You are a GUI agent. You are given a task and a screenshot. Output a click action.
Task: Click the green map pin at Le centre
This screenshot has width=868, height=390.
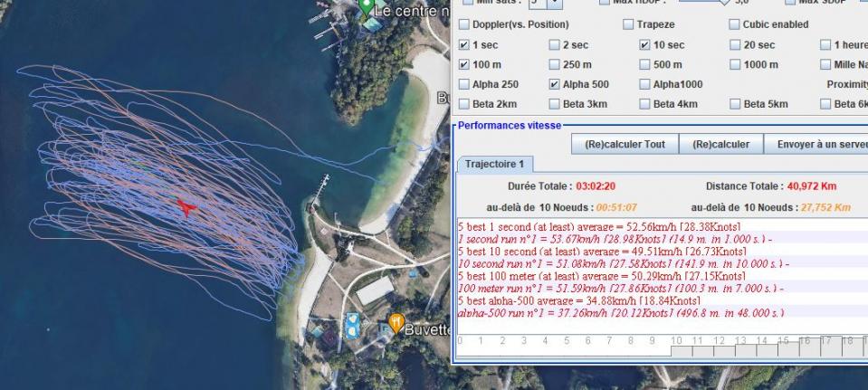366,6
